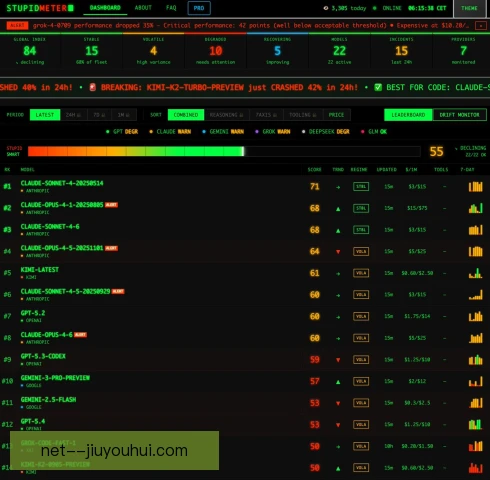Click down trend arrow for GPT-5.3-CODEX
490x480 pixels.
(338, 360)
